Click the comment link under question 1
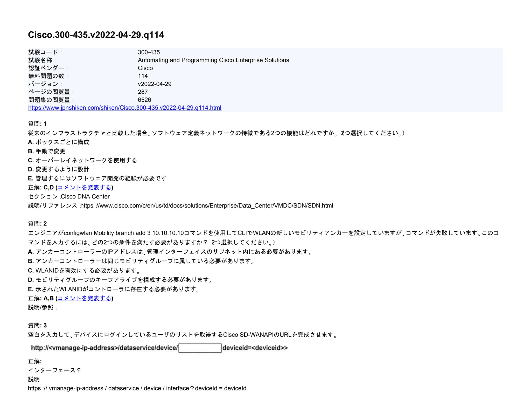This screenshot has width=531, height=420. [84, 187]
